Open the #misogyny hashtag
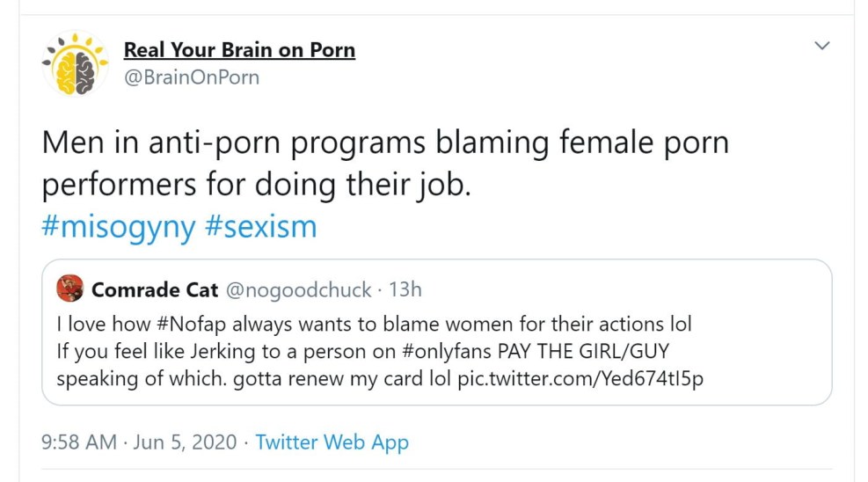 tap(119, 227)
